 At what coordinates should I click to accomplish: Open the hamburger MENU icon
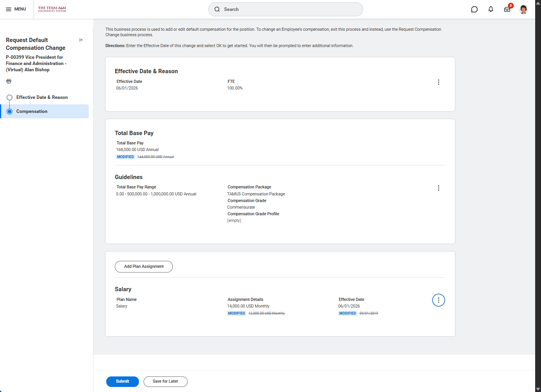coord(9,9)
